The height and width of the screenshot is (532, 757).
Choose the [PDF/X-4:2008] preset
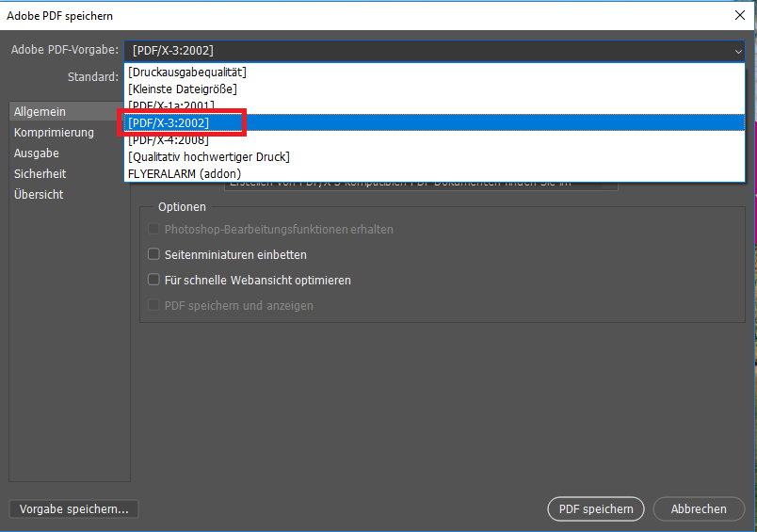[169, 139]
